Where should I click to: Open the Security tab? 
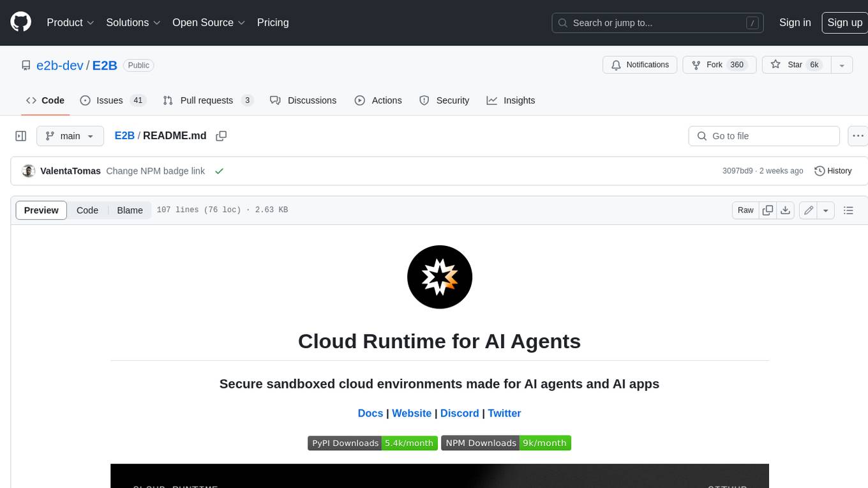click(x=444, y=100)
